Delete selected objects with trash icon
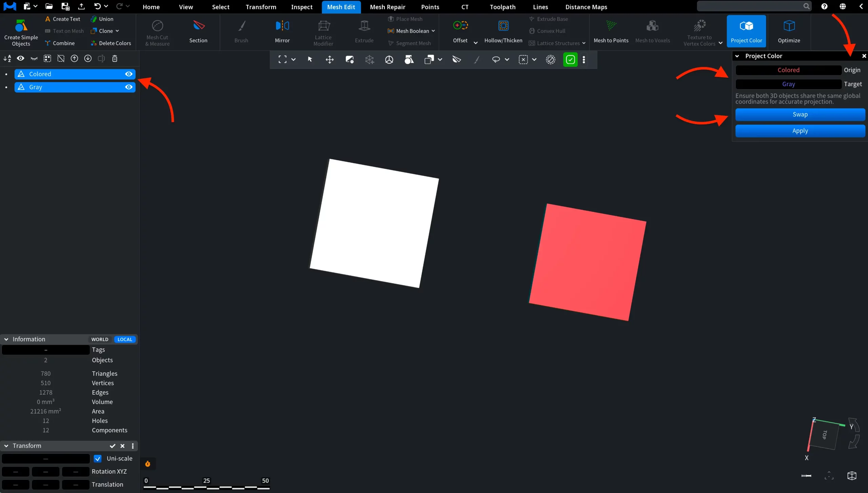Screen dimensions: 868x493 click(115, 59)
